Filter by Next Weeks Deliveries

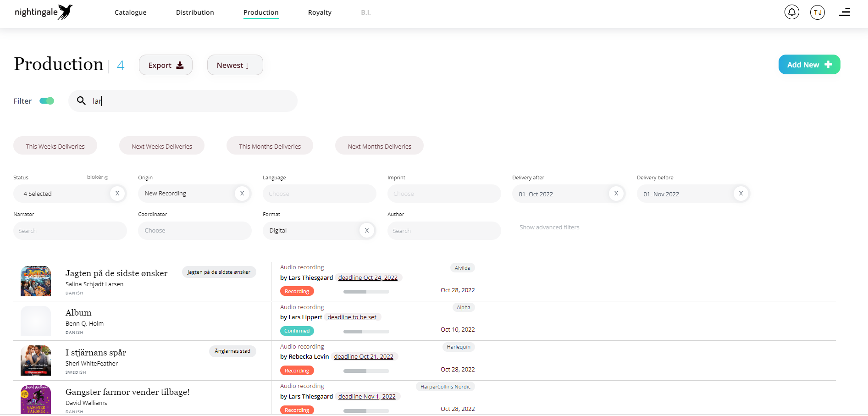coord(161,146)
